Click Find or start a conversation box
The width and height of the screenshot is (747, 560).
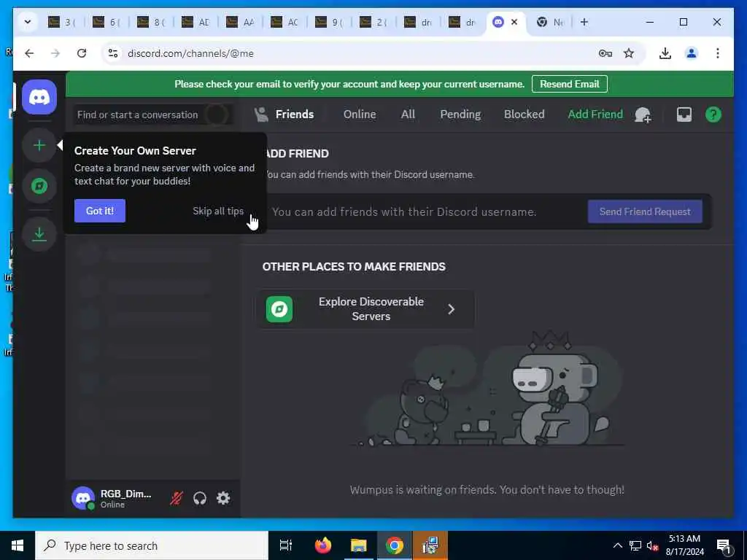tap(153, 114)
